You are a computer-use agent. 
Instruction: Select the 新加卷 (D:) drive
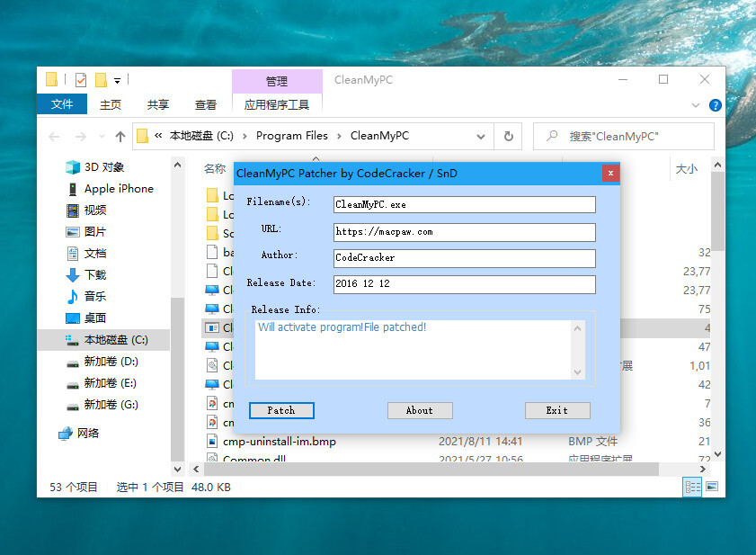pyautogui.click(x=111, y=362)
